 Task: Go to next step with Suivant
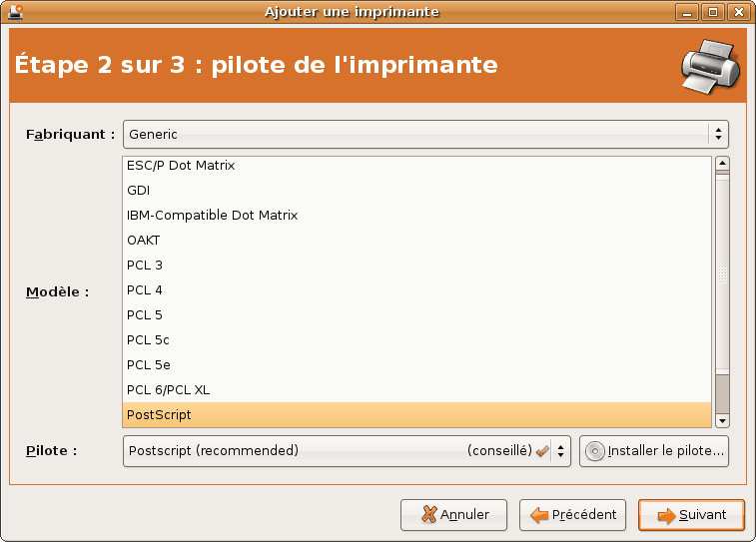(x=691, y=515)
